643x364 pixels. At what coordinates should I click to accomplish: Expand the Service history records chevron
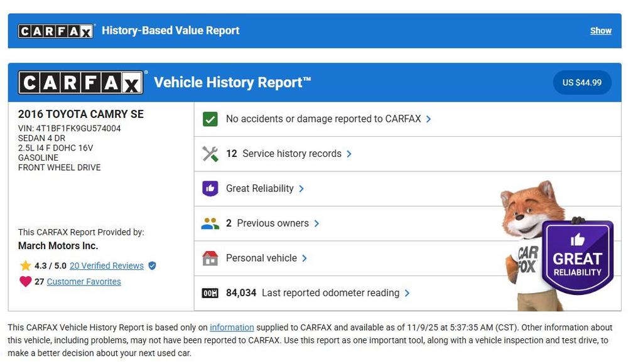click(349, 154)
